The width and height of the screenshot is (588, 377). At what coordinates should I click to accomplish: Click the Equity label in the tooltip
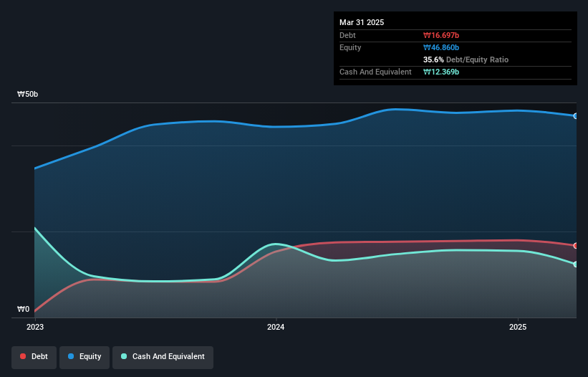coord(350,47)
